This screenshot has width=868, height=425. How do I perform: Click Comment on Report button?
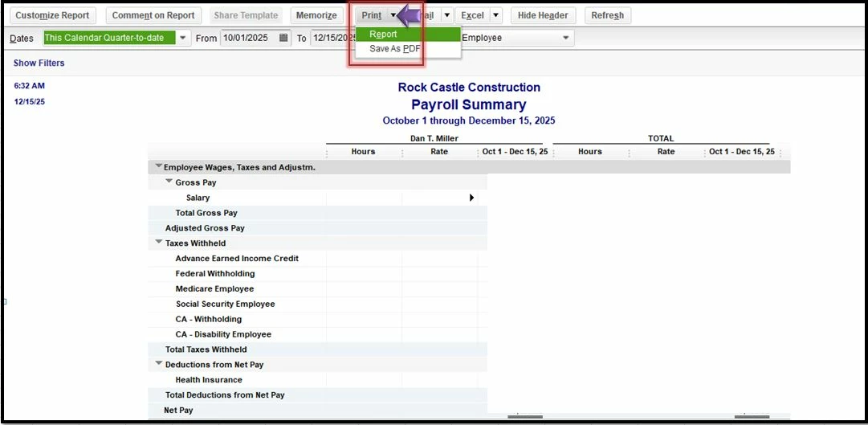153,15
